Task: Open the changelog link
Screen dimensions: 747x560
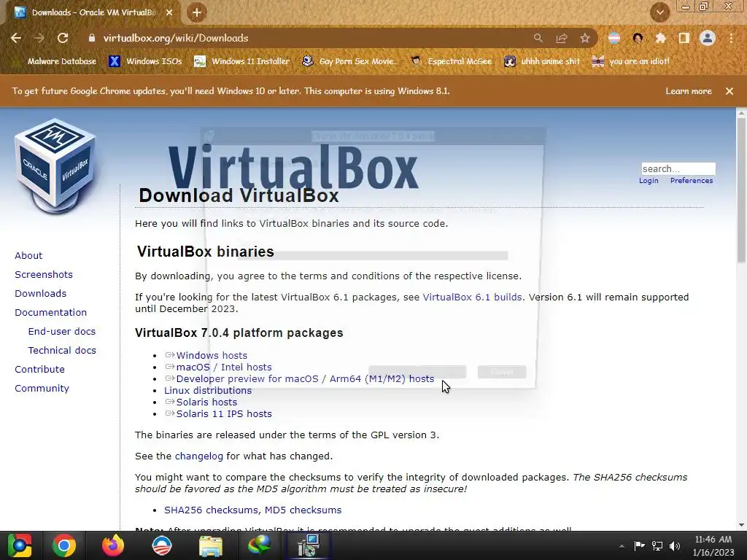Action: (198, 456)
